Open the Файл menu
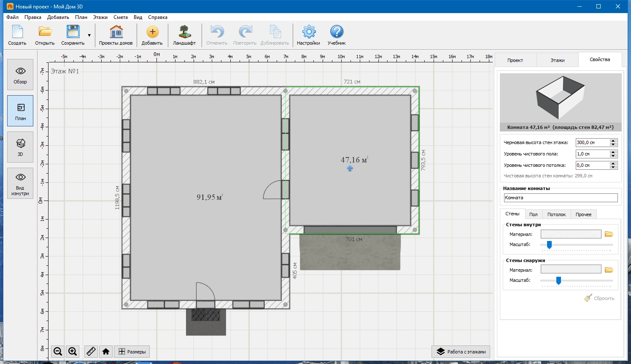This screenshot has height=364, width=631. 12,17
